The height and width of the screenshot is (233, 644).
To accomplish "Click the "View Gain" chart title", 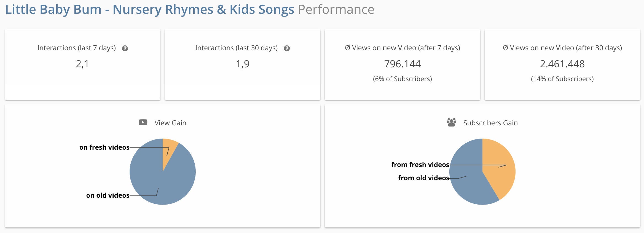I will [x=170, y=123].
